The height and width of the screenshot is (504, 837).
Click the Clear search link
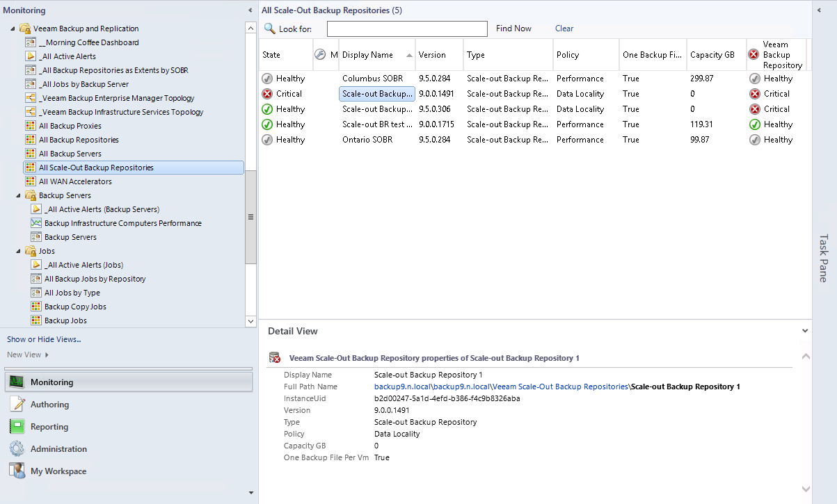(x=564, y=29)
